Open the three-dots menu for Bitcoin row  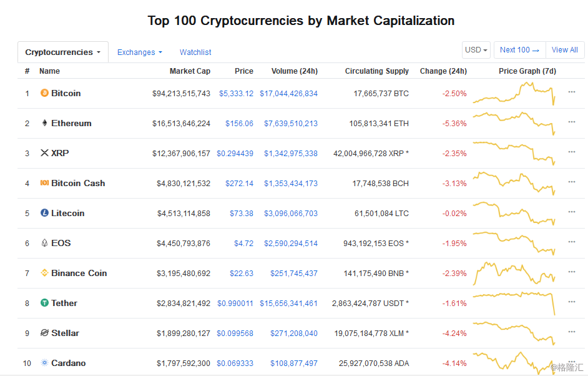click(x=572, y=92)
